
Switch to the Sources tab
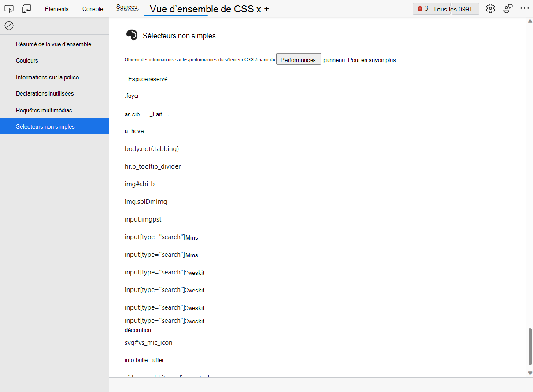coord(127,7)
